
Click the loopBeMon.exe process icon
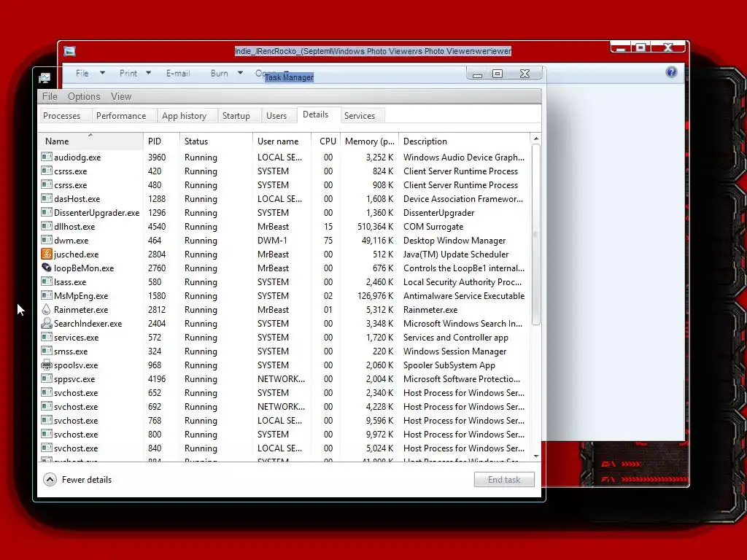46,268
